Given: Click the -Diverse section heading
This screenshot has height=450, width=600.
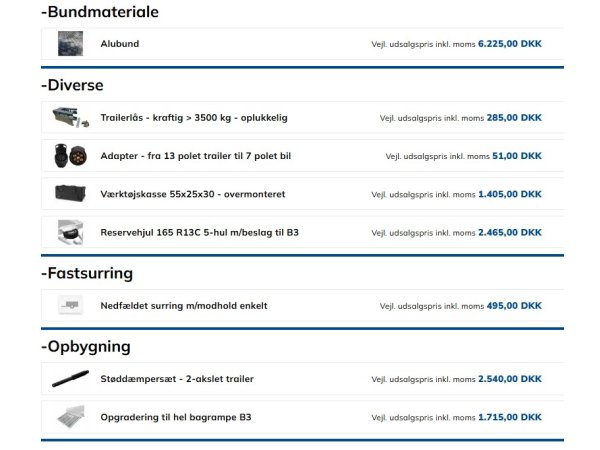Looking at the screenshot, I should point(72,85).
